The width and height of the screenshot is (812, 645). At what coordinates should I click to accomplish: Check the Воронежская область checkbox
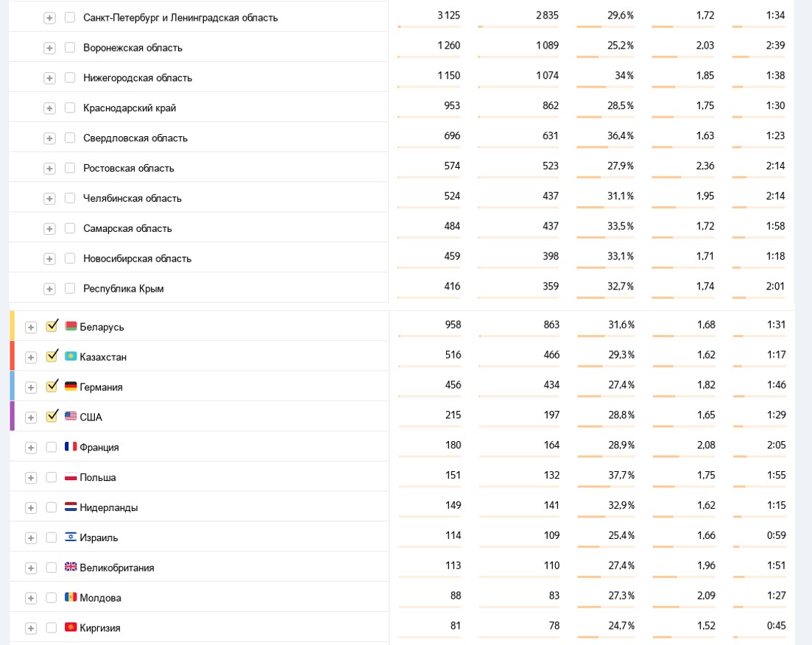(70, 48)
